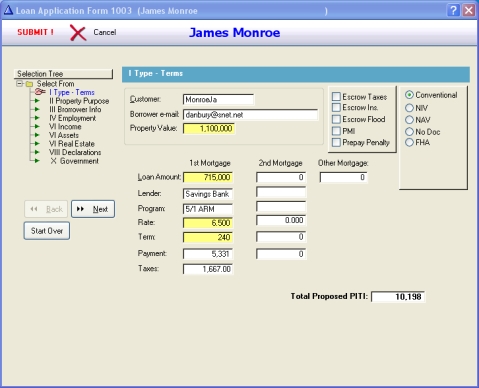The height and width of the screenshot is (388, 479).
Task: Open I Type - Terms tree item
Action: click(x=72, y=92)
